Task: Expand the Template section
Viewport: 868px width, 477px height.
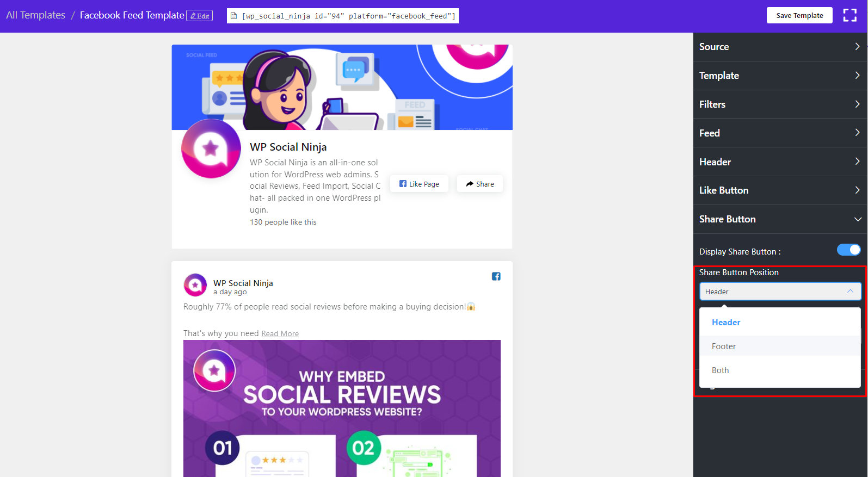Action: (x=780, y=76)
